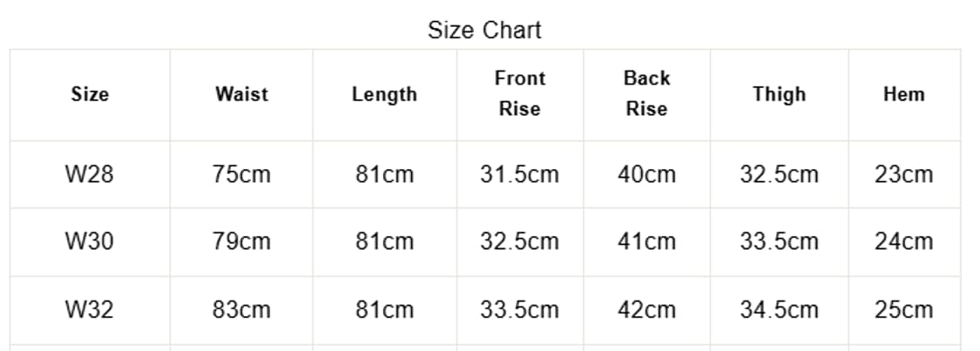Select the Size column header

(x=90, y=94)
